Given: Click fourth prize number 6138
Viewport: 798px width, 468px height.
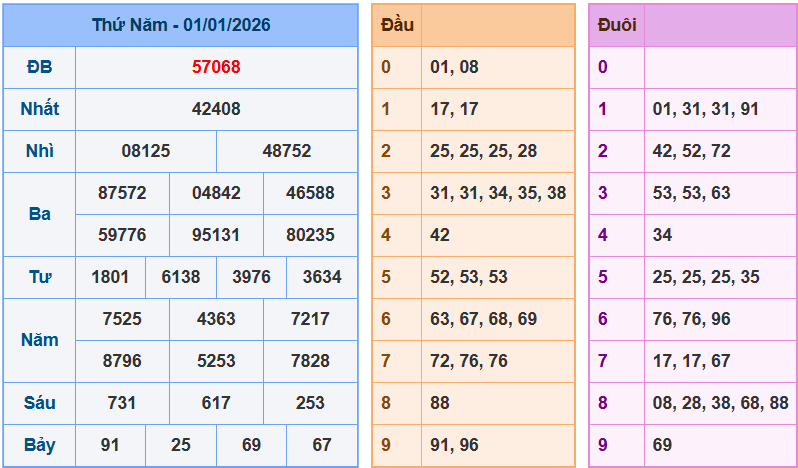Looking at the screenshot, I should 181,277.
